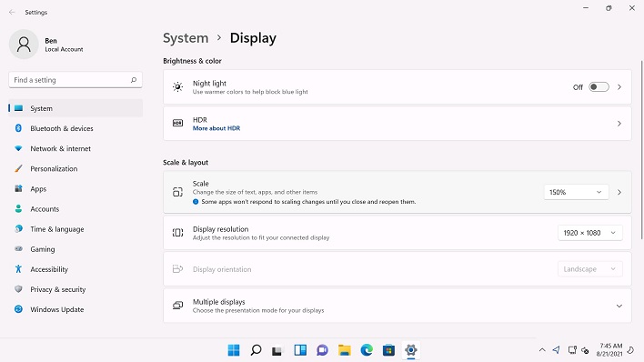Open the Landscape orientation dropdown
The width and height of the screenshot is (644, 362).
[590, 269]
